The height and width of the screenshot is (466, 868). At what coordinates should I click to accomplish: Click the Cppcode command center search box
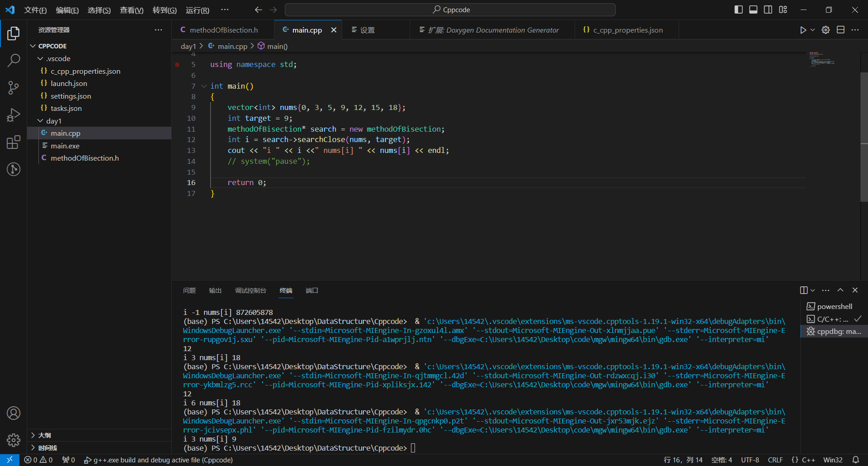pos(450,10)
